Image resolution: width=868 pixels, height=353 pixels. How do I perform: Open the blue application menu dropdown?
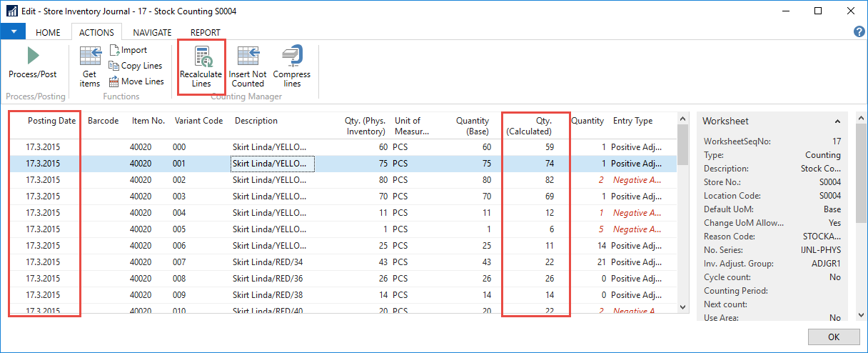[13, 32]
